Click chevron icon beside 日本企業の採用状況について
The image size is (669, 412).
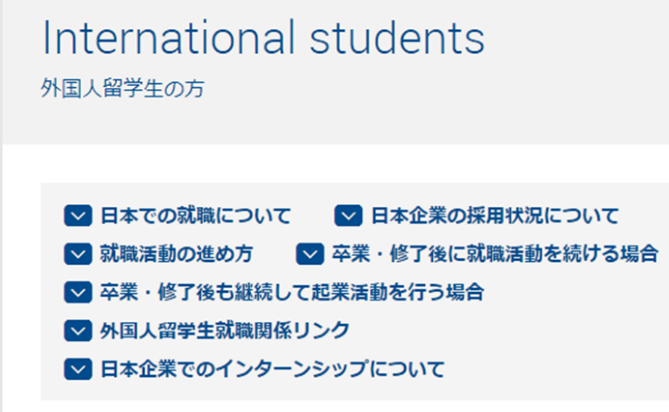point(347,216)
